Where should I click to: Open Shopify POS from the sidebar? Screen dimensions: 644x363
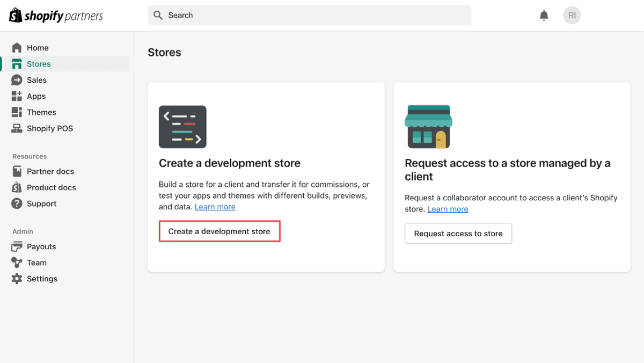(18, 128)
